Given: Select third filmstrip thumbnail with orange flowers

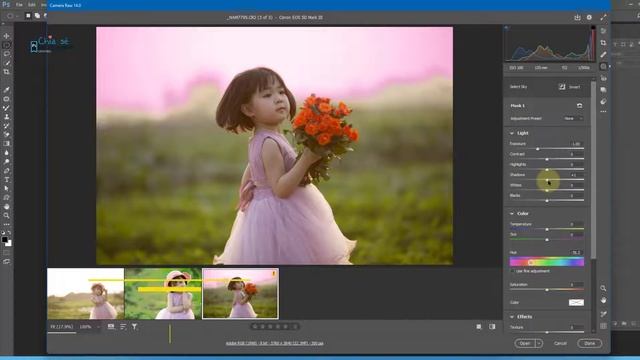Looking at the screenshot, I should click(x=240, y=293).
